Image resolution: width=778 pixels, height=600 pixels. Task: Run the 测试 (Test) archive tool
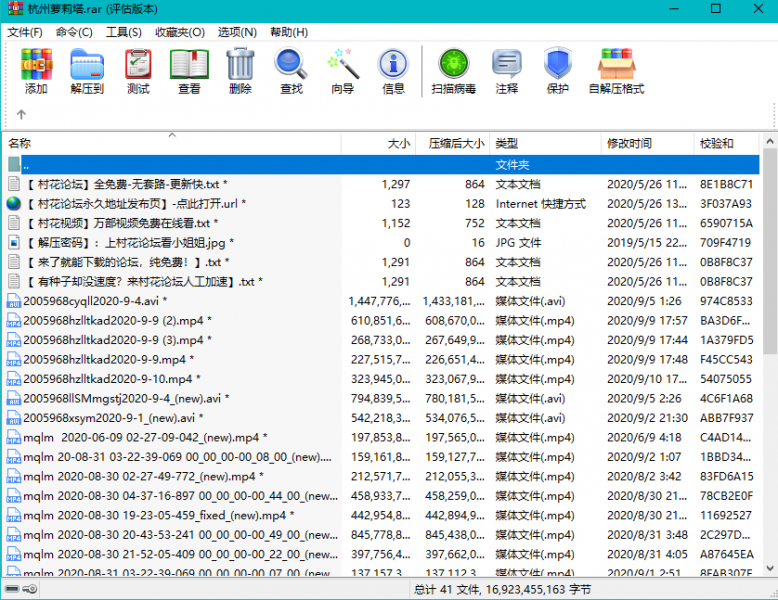[x=138, y=70]
